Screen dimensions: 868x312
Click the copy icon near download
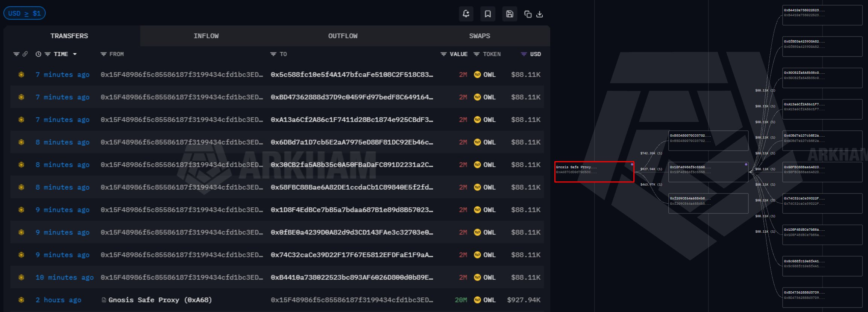(528, 14)
